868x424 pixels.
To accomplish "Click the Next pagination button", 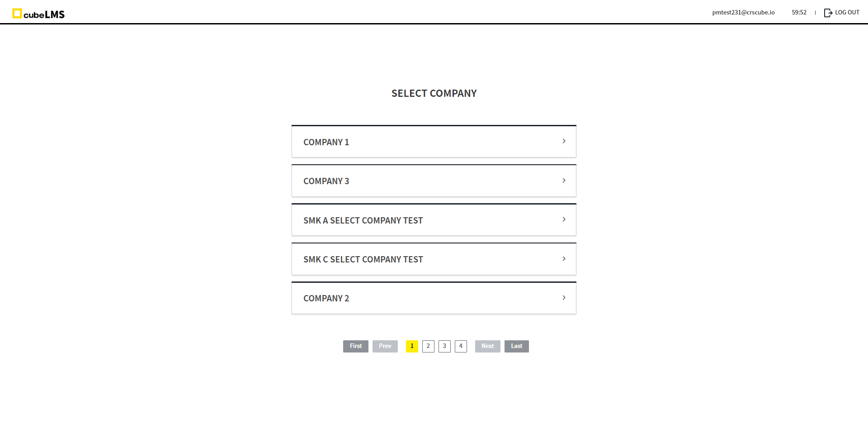I will pos(487,346).
